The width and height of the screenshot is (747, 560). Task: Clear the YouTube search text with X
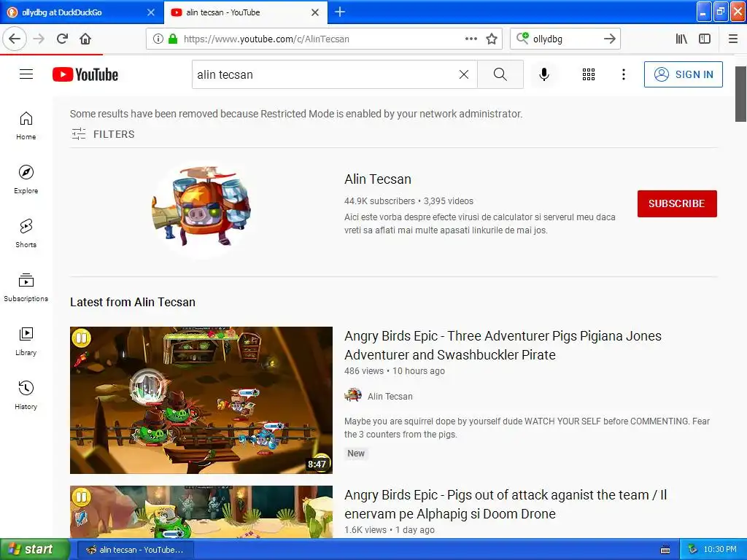click(x=464, y=74)
